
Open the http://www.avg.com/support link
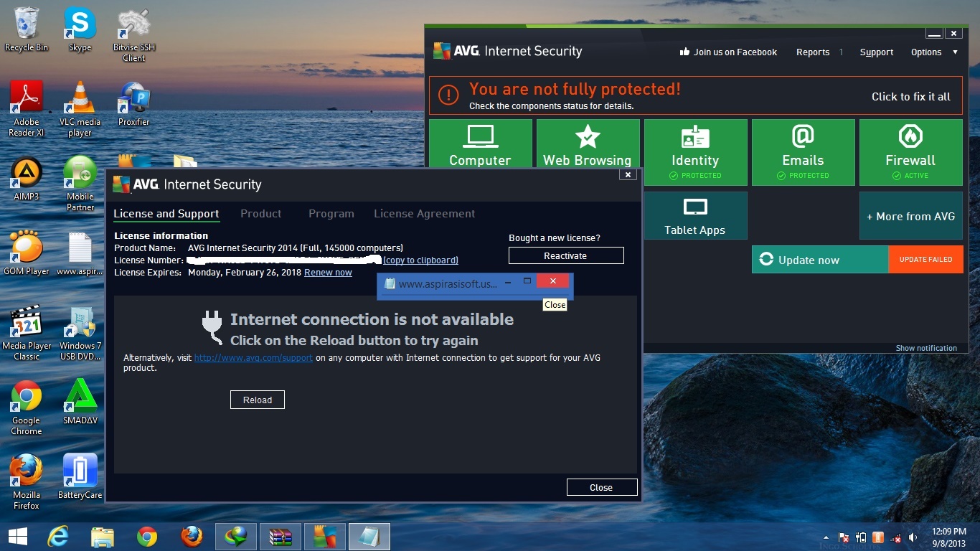pos(253,357)
